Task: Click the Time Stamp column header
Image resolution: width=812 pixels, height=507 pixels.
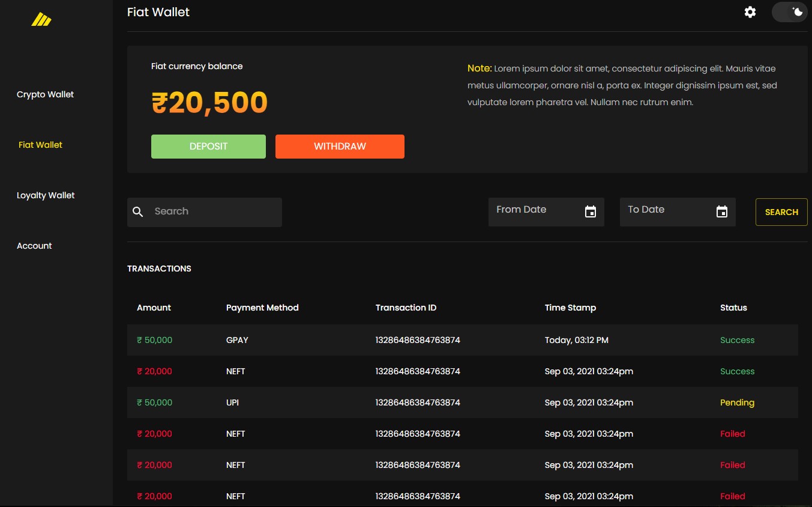Action: click(570, 308)
